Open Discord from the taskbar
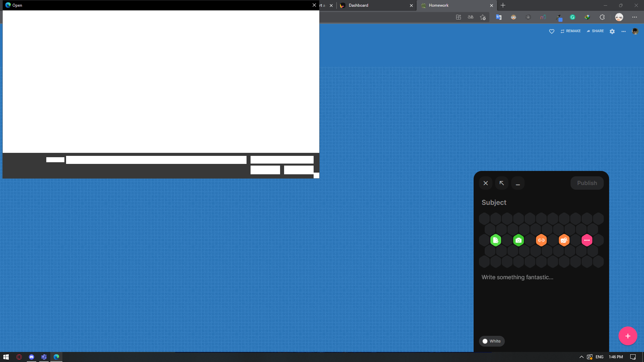Viewport: 644px width, 362px height. point(32,357)
